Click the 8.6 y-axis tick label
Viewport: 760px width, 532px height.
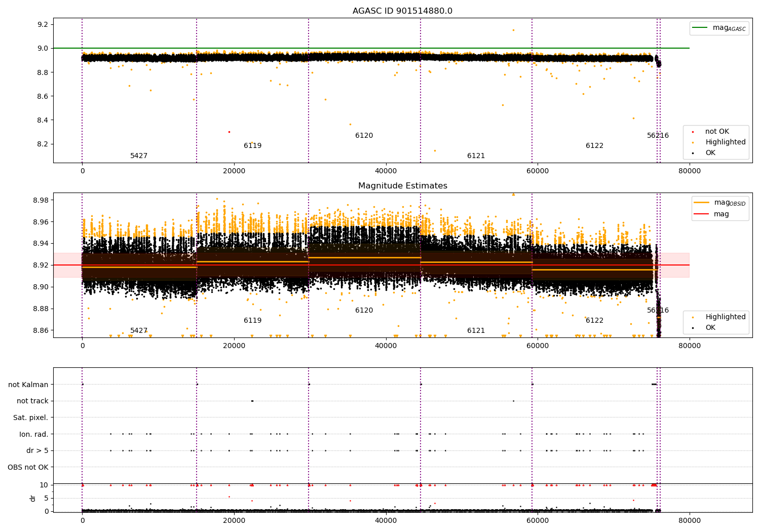click(43, 96)
